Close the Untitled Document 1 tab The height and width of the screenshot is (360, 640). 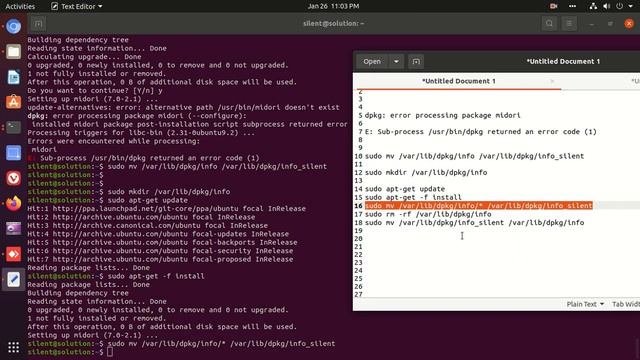click(x=552, y=81)
